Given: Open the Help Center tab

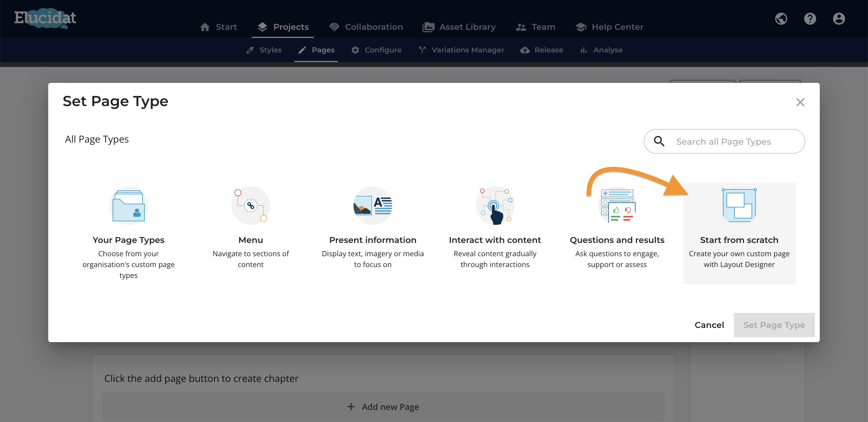Looking at the screenshot, I should coord(609,27).
